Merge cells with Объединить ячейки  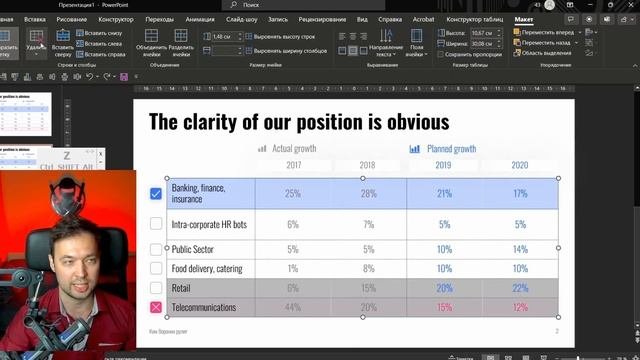pyautogui.click(x=151, y=43)
